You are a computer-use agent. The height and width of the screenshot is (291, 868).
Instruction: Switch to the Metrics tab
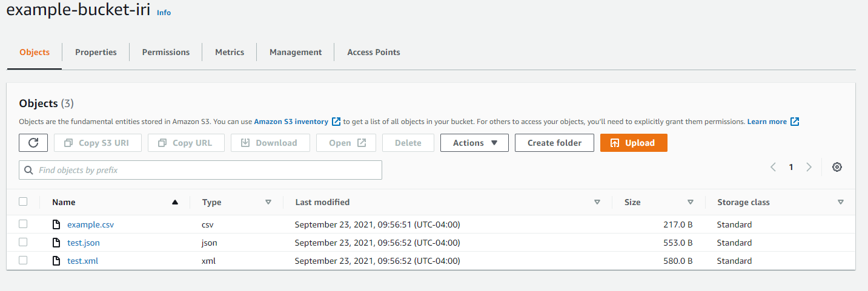pyautogui.click(x=230, y=52)
